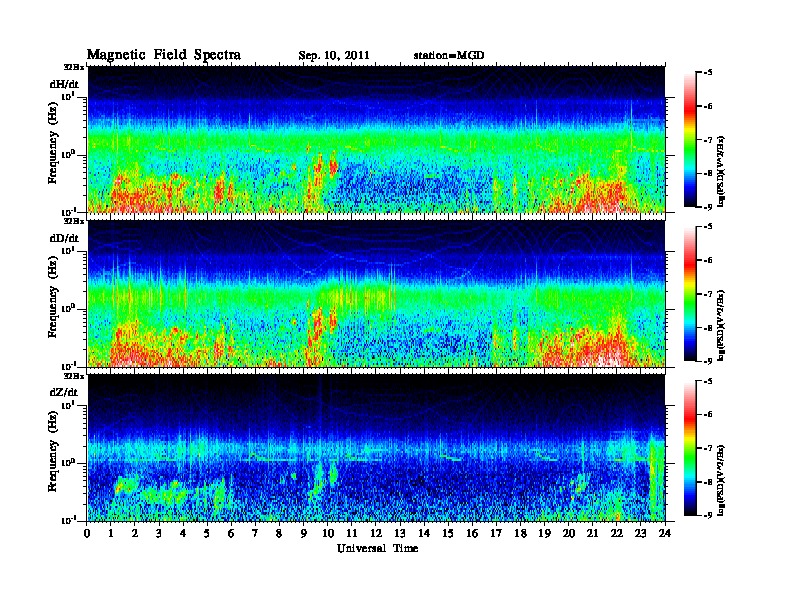This screenshot has width=792, height=612.
Task: Click hour "14" on the time axis
Action: 424,533
